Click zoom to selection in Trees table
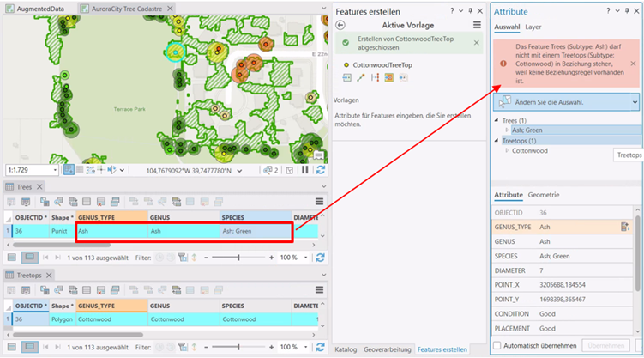The height and width of the screenshot is (358, 644). [x=58, y=202]
